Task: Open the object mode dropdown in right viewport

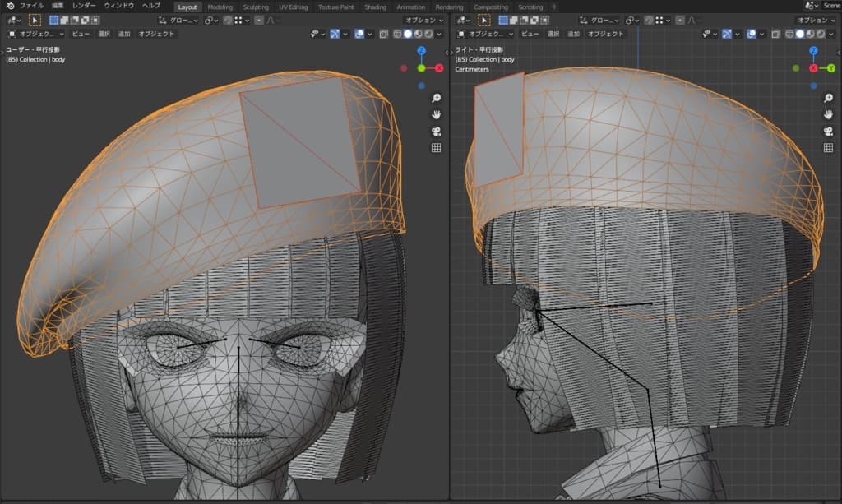Action: (486, 34)
